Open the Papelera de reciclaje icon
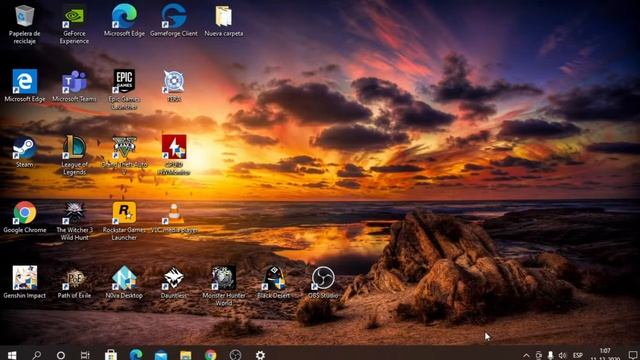The image size is (640, 360). pyautogui.click(x=24, y=24)
